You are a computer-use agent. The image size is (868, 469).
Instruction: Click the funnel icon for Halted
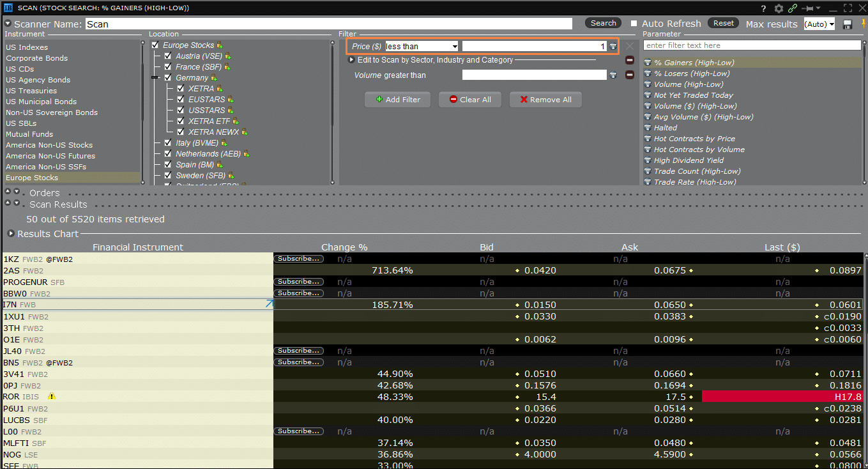[x=648, y=128]
